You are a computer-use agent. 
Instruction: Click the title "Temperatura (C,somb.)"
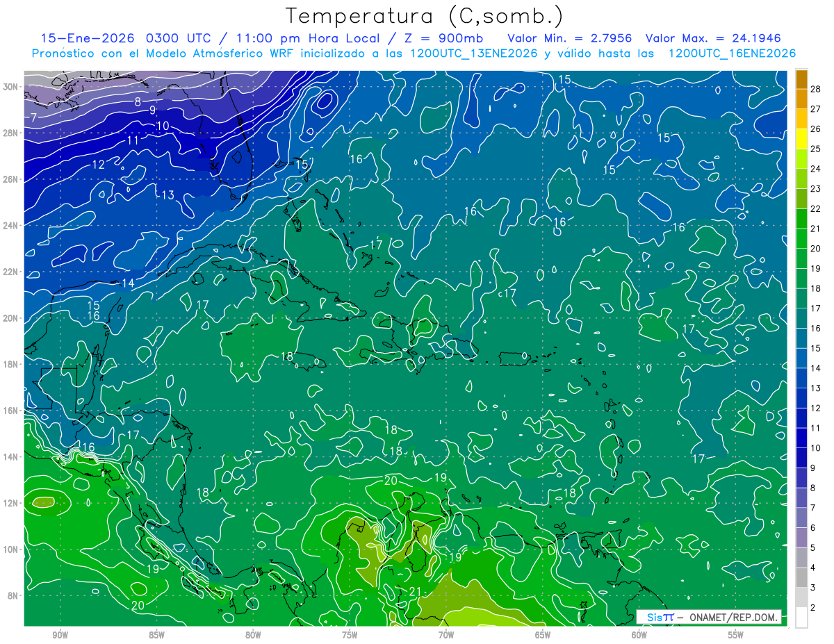click(x=424, y=16)
